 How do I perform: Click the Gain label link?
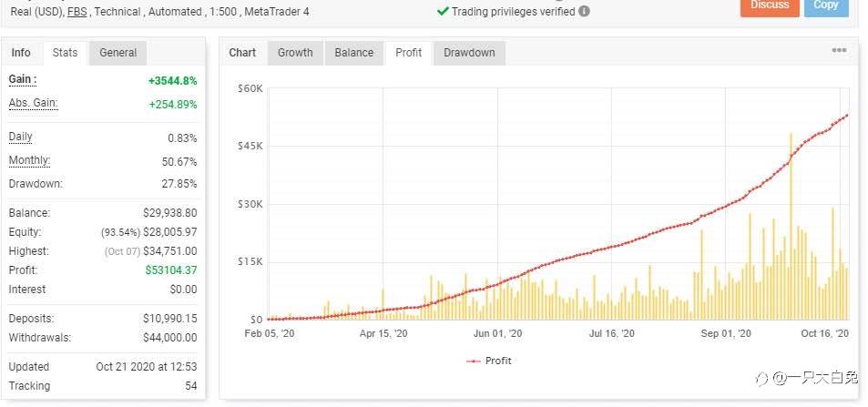(x=22, y=80)
